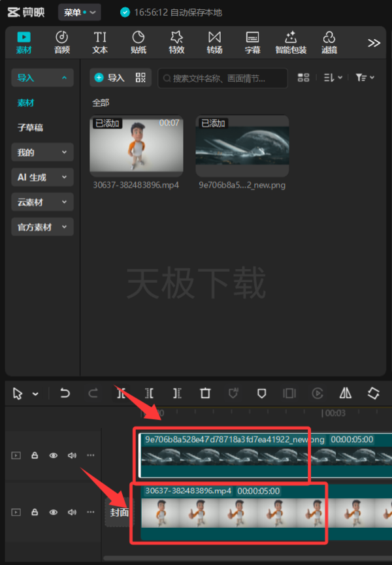The width and height of the screenshot is (392, 565).
Task: Switch to the 文本 text tab
Action: click(x=100, y=42)
